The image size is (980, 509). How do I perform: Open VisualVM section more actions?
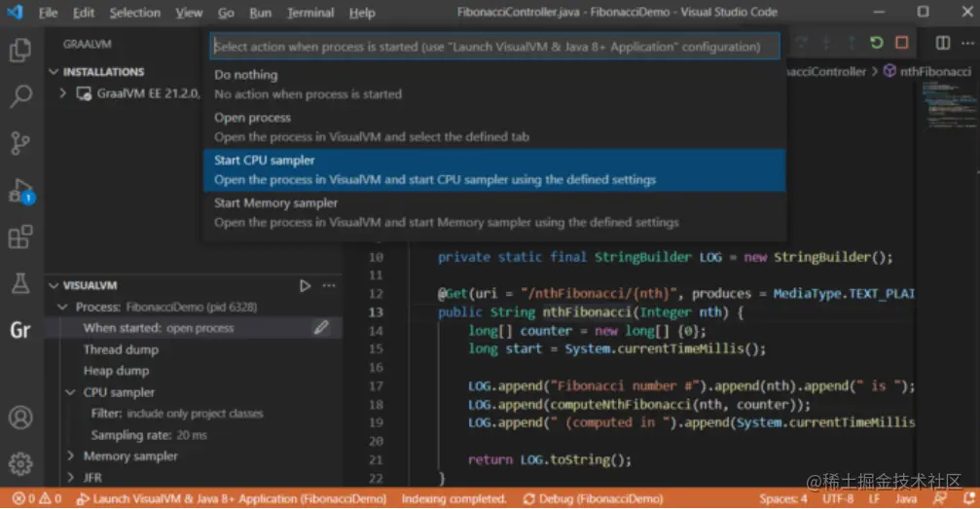click(329, 286)
